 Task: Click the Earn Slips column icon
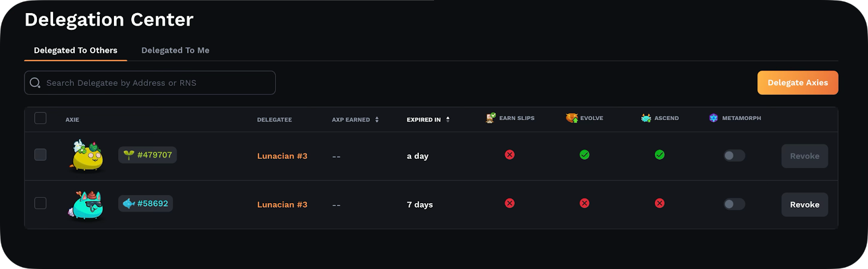(x=490, y=118)
